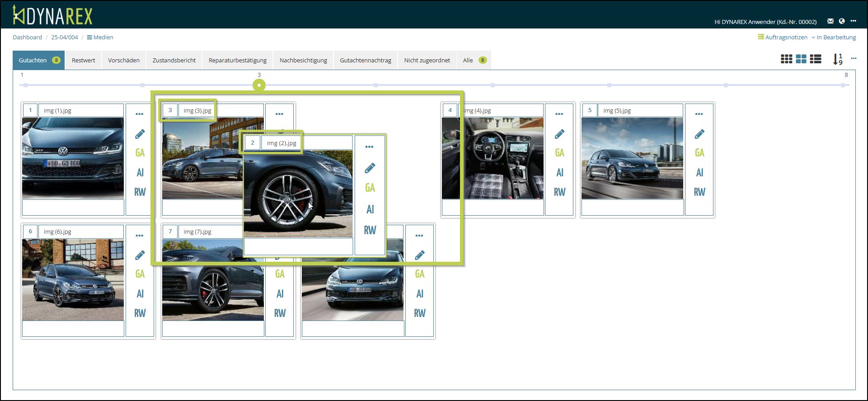
Task: Click the position slider handle at 3
Action: pyautogui.click(x=259, y=85)
